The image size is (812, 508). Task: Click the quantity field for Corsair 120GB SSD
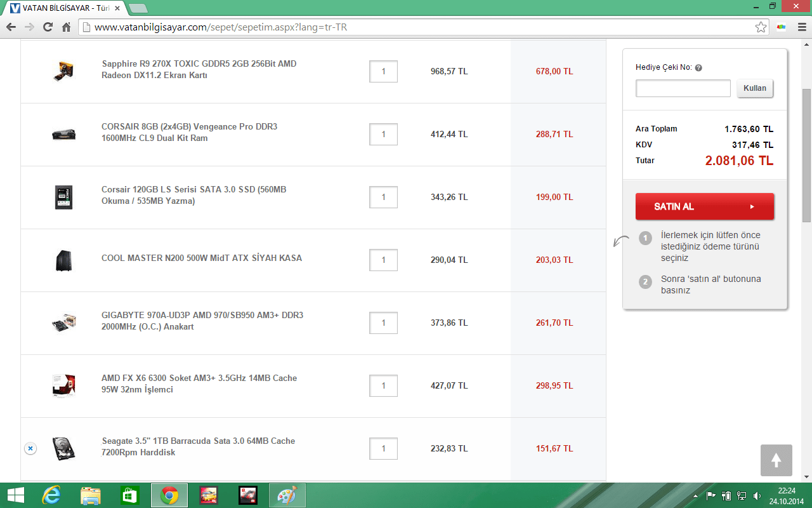click(x=384, y=197)
